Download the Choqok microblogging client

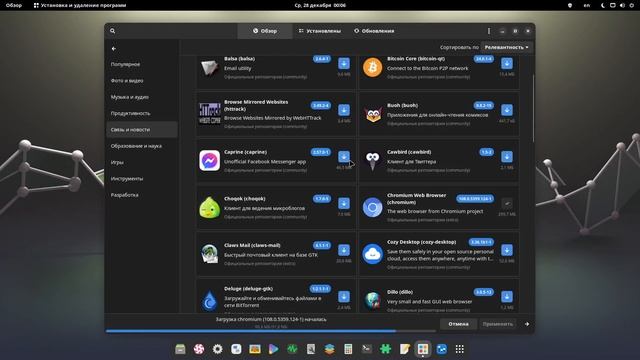pos(344,203)
